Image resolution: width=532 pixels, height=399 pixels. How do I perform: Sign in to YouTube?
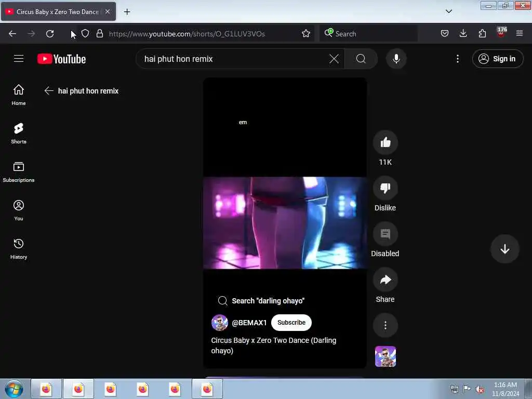click(497, 59)
